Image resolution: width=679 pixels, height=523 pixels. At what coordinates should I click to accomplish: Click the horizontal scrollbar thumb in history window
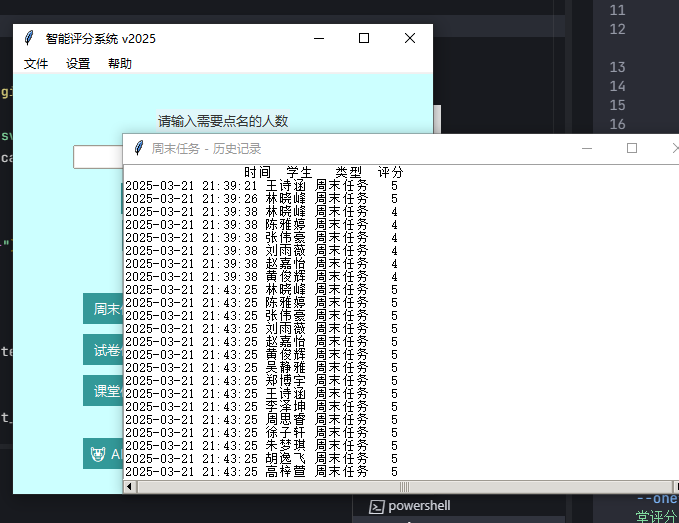[404, 487]
